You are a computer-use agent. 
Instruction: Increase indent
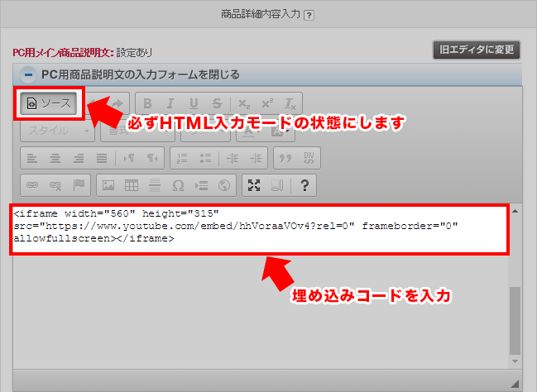256,158
